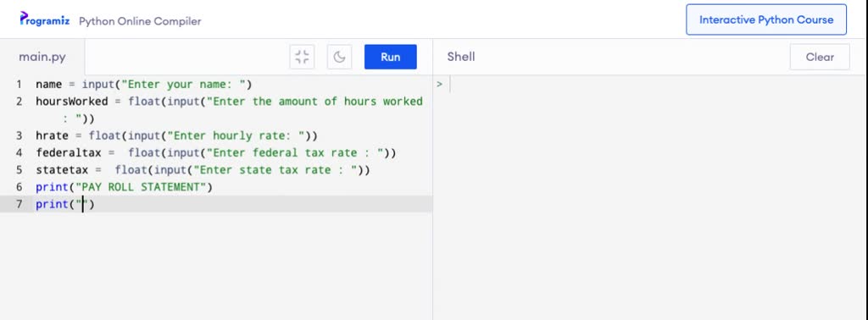Click line number 7 in gutter

click(19, 205)
